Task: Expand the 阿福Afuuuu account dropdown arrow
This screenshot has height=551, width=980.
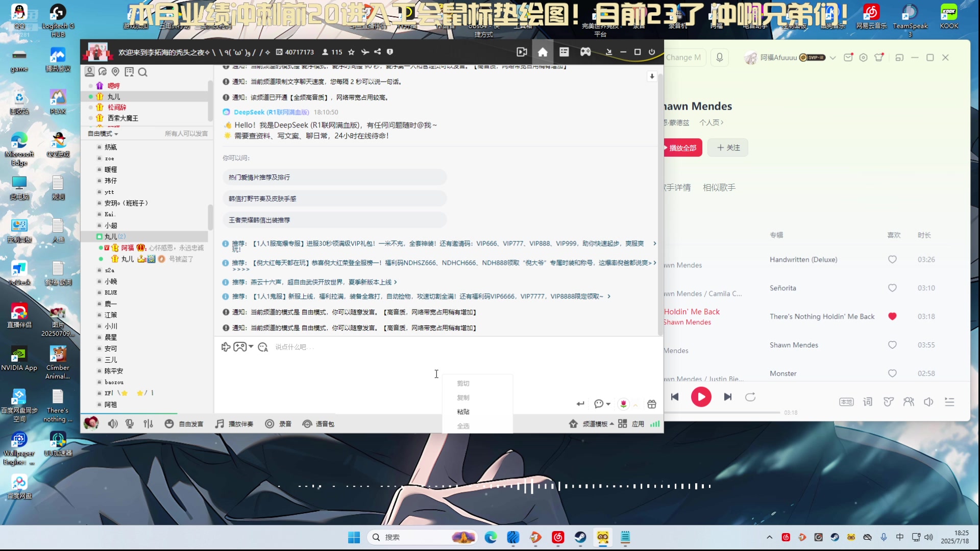Action: point(833,58)
